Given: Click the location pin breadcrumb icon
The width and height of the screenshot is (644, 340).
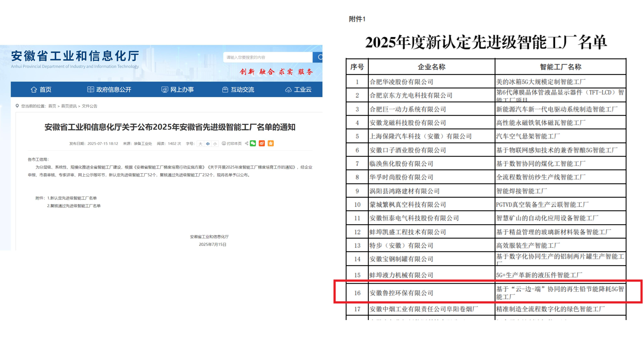Looking at the screenshot, I should click(17, 106).
